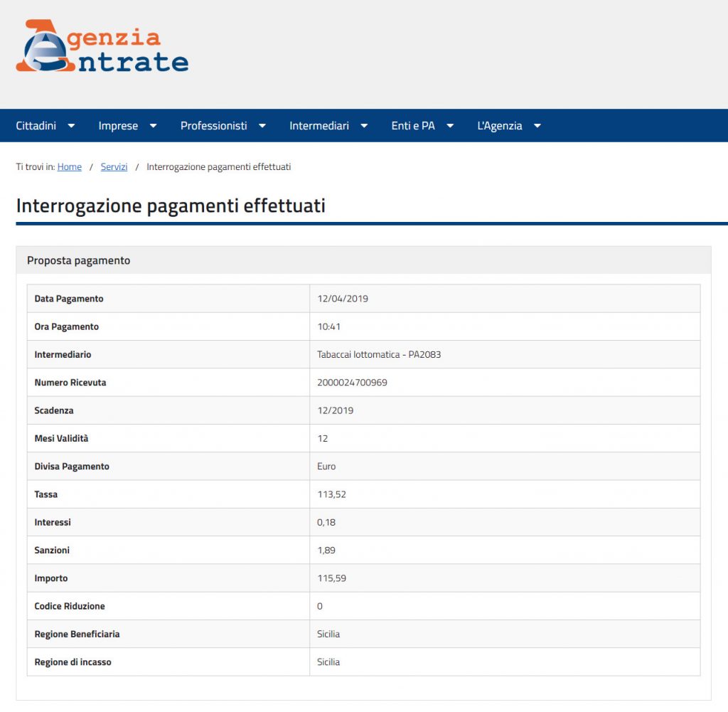The image size is (728, 712).
Task: Open the Professionisti navigation menu
Action: pos(213,126)
